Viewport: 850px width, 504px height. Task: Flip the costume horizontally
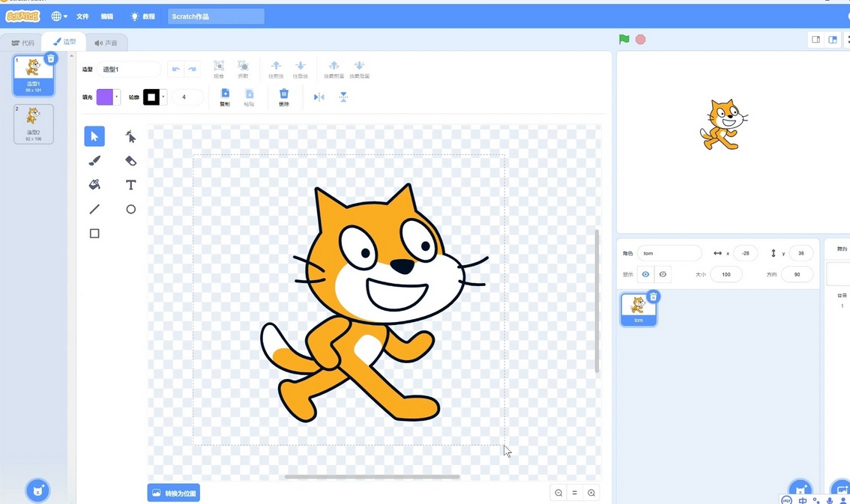point(319,97)
